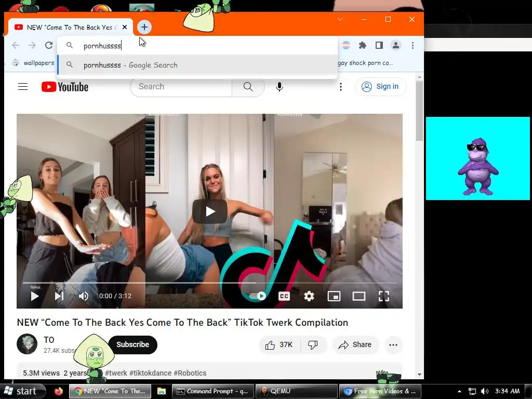The height and width of the screenshot is (399, 532).
Task: Open the wallpapers bookmark
Action: point(33,63)
